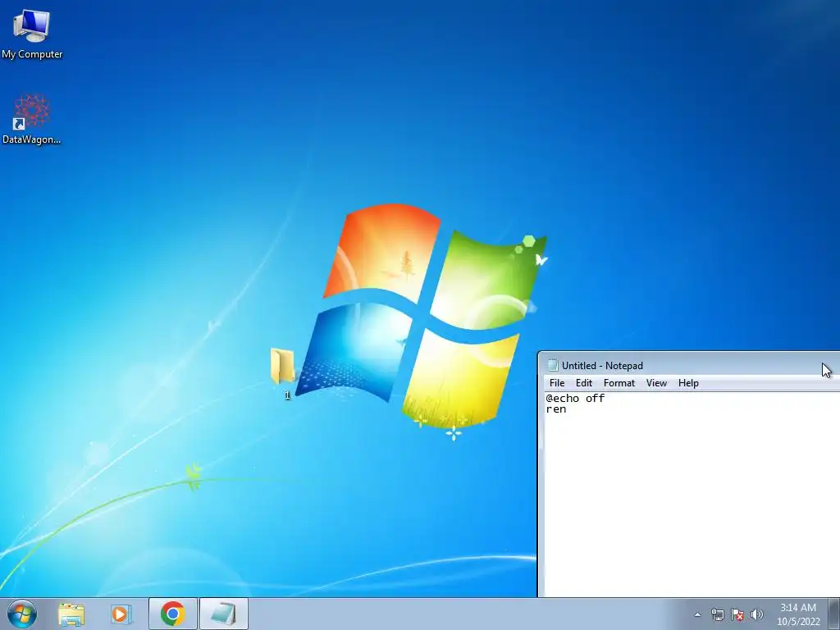Open the Help menu in Notepad
Screen dimensions: 840x630
(688, 383)
